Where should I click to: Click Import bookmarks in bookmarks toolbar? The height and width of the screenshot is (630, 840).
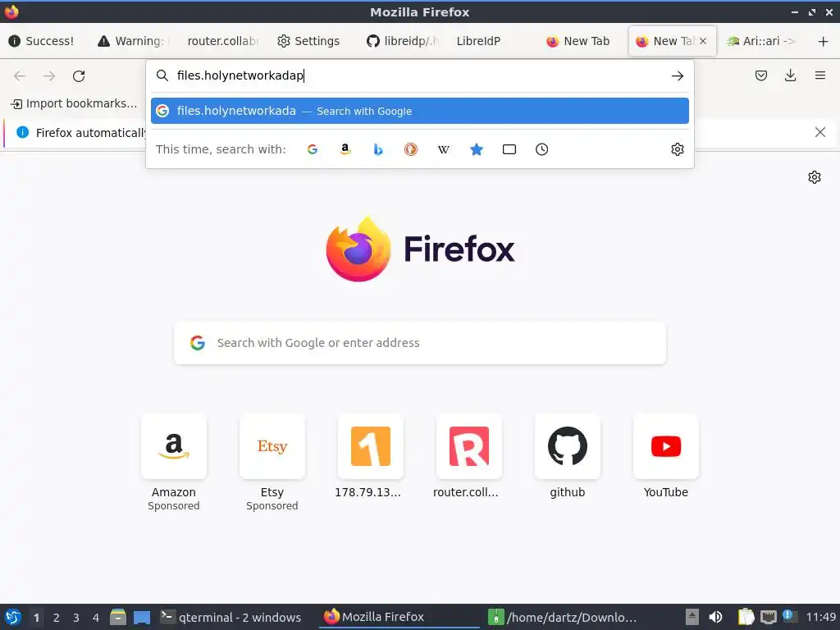[x=75, y=103]
